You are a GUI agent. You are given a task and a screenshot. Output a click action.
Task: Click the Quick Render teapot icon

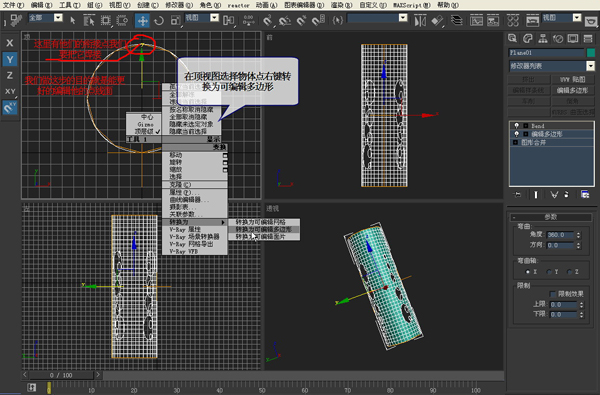[x=591, y=20]
